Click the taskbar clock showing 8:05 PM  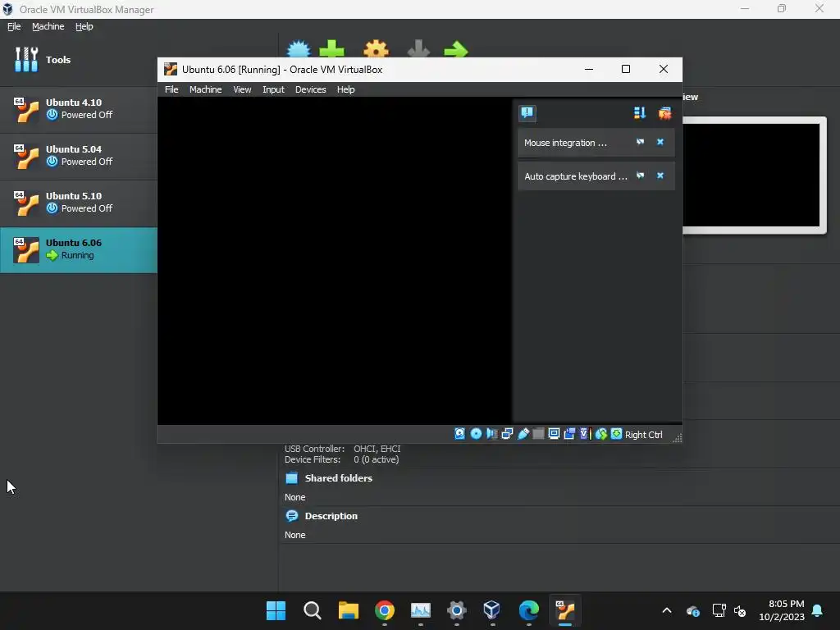pyautogui.click(x=782, y=610)
